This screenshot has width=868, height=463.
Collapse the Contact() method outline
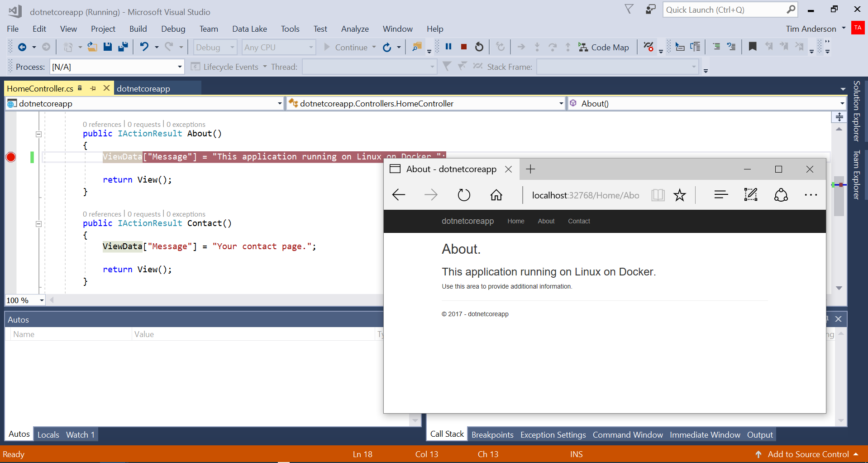pos(38,224)
